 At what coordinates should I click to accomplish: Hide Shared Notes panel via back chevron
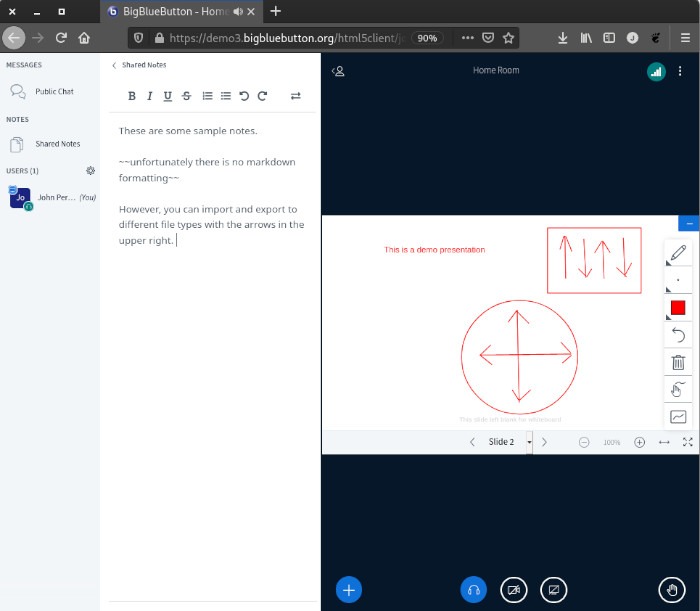[114, 65]
